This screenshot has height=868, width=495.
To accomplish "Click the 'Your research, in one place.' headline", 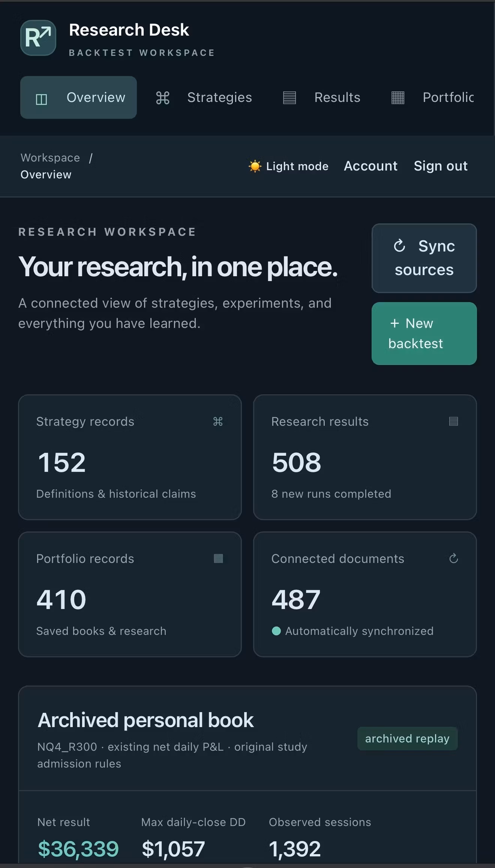I will [x=178, y=267].
